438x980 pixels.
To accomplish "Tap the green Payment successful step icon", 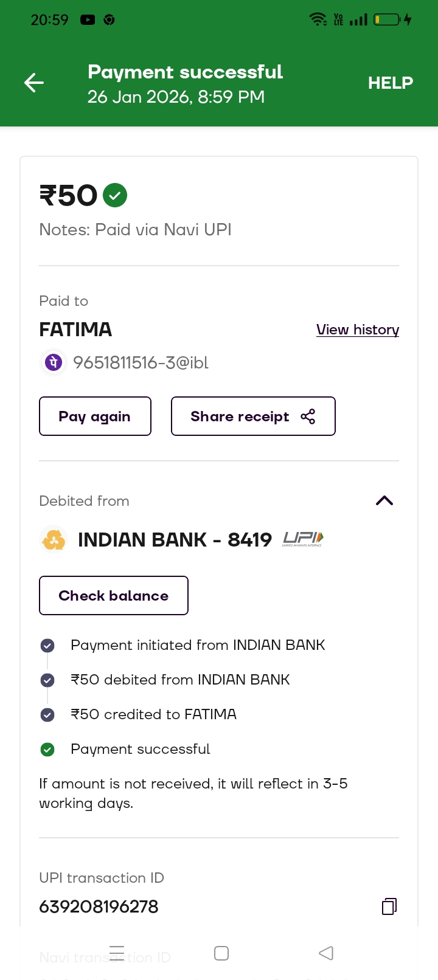I will [x=47, y=750].
